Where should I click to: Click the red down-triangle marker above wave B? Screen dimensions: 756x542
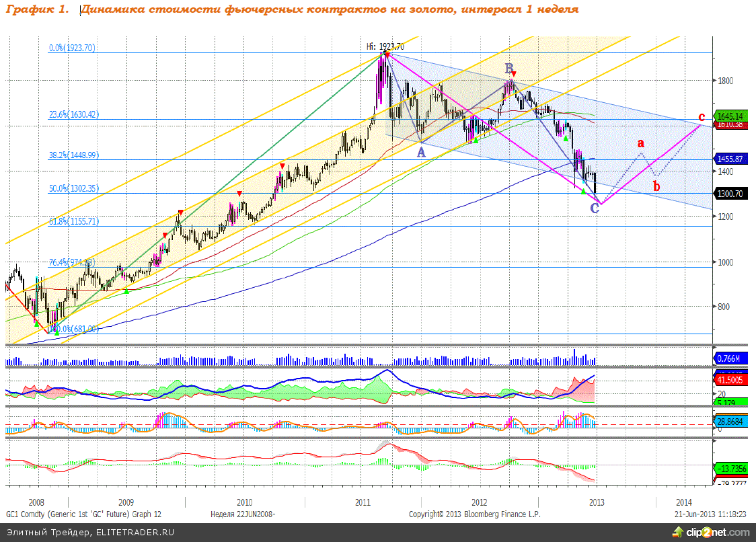tap(514, 73)
